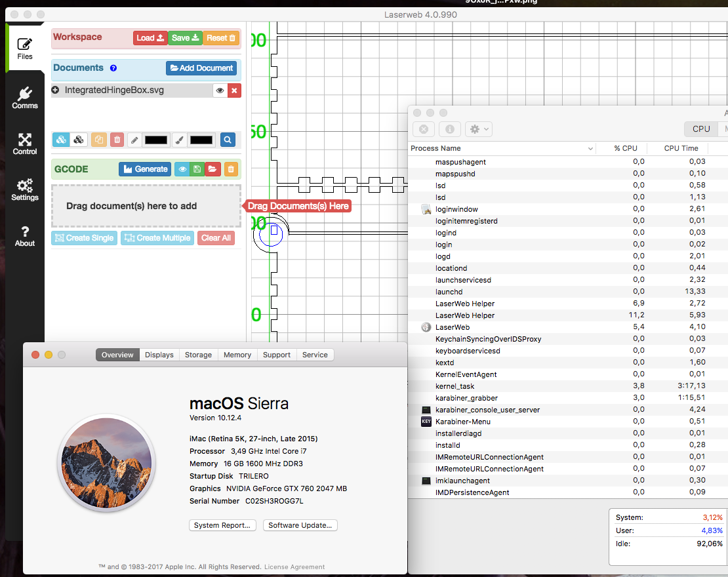Click the paintbrush fill color icon
The image size is (728, 577).
[x=179, y=140]
